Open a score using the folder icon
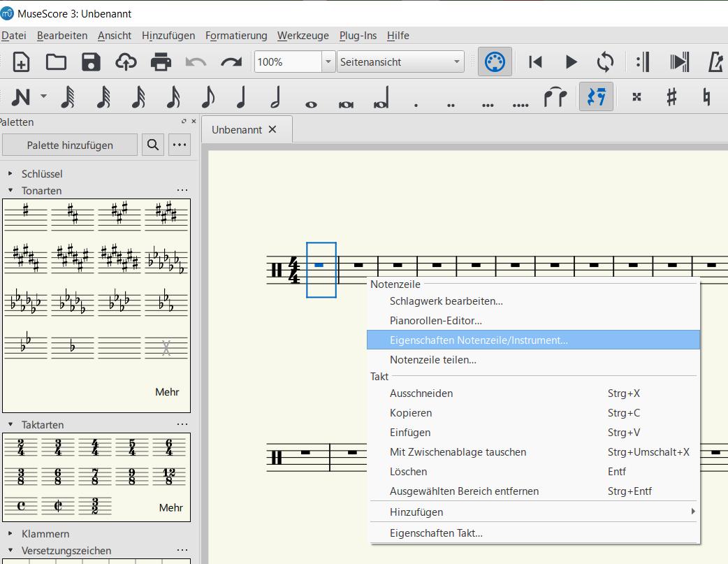This screenshot has height=564, width=728. click(x=56, y=62)
